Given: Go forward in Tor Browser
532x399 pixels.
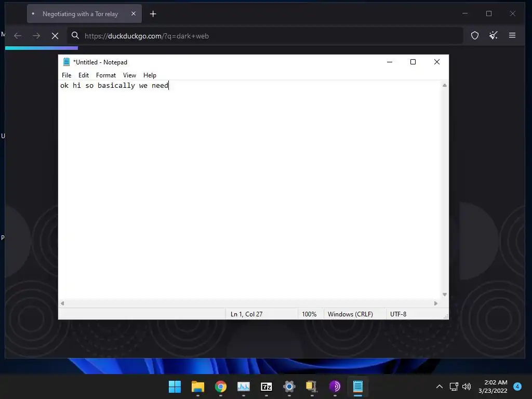Looking at the screenshot, I should 36,36.
